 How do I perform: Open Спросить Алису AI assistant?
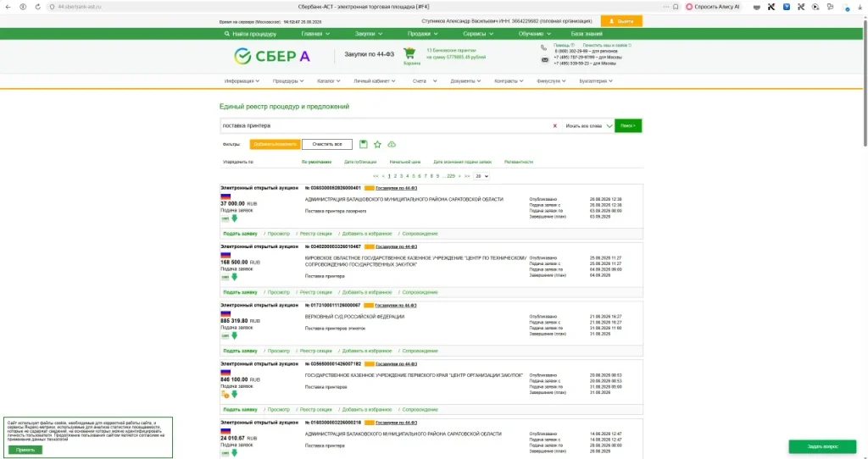(712, 7)
